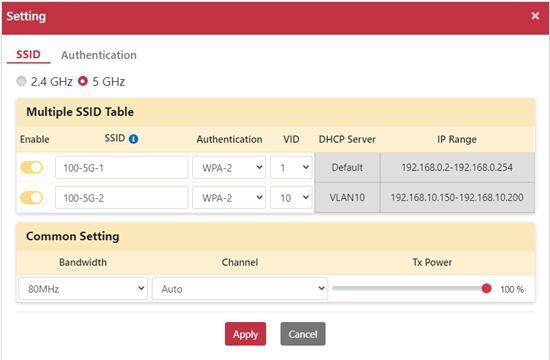Click IP range 192.168.0.2-192.168.0.254
The image size is (550, 360).
tap(457, 167)
